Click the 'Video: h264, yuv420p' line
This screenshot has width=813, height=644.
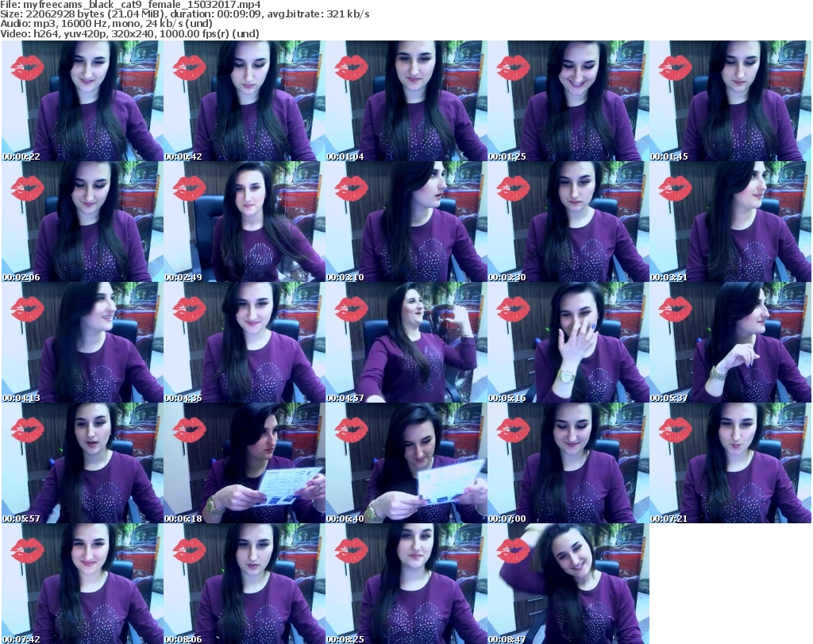tap(129, 33)
